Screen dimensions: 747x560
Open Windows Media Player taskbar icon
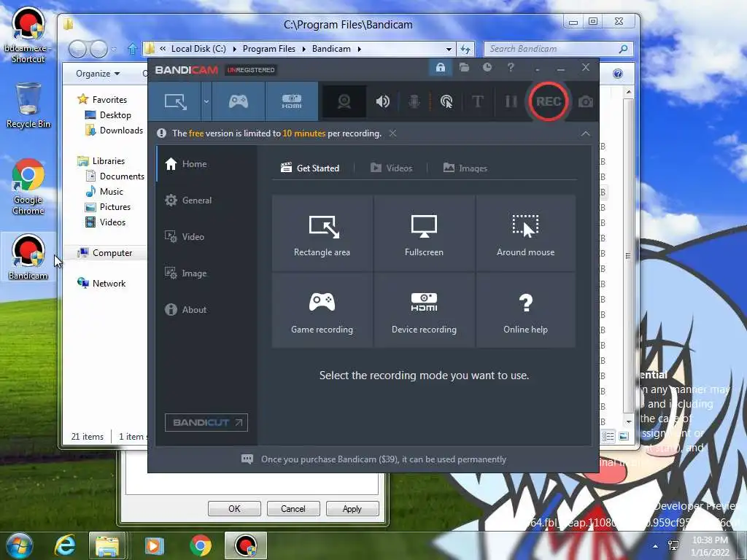(153, 545)
